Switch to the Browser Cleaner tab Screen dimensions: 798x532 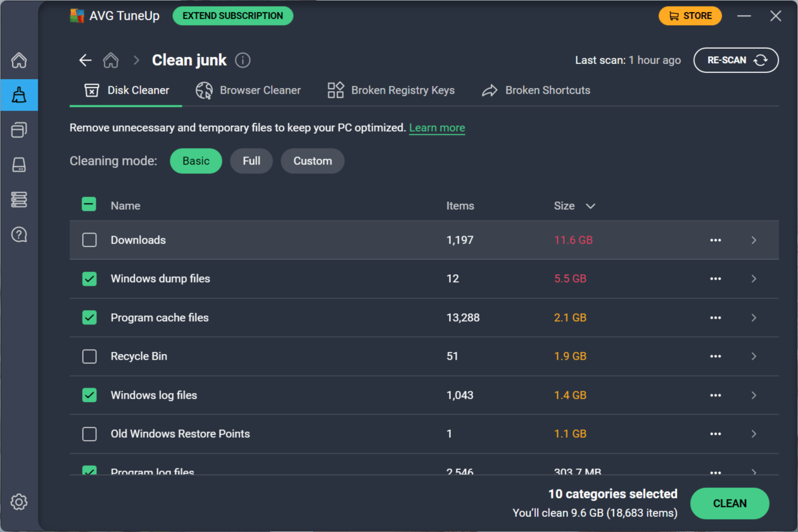coord(248,91)
